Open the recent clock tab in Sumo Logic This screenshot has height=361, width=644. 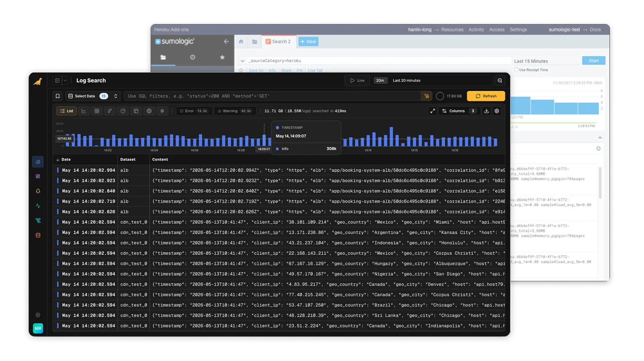coord(193,57)
